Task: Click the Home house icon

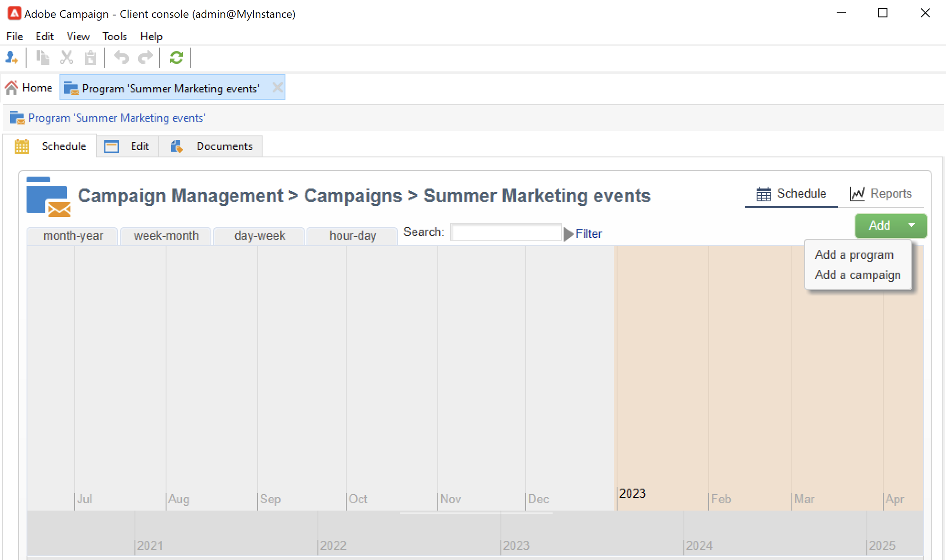Action: (11, 87)
